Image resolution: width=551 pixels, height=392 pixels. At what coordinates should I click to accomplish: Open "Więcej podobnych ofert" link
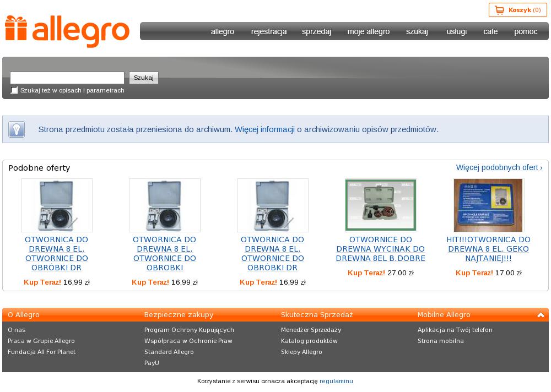499,167
